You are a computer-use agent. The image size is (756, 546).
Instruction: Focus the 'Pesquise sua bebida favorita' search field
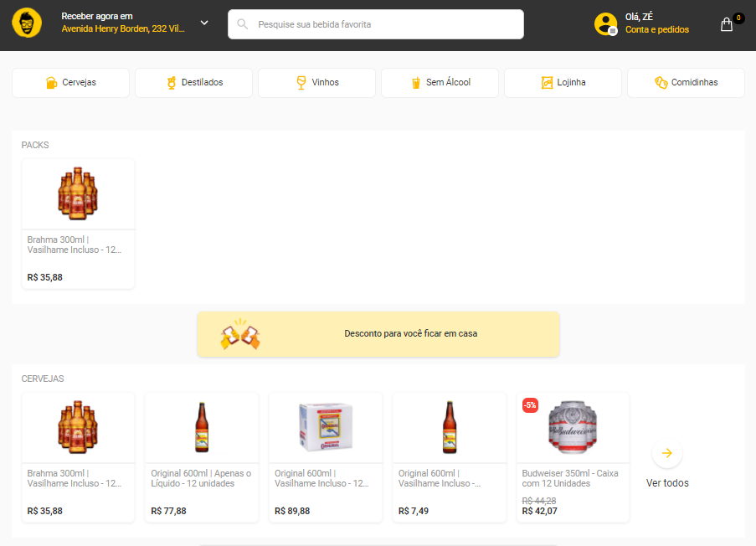[376, 24]
